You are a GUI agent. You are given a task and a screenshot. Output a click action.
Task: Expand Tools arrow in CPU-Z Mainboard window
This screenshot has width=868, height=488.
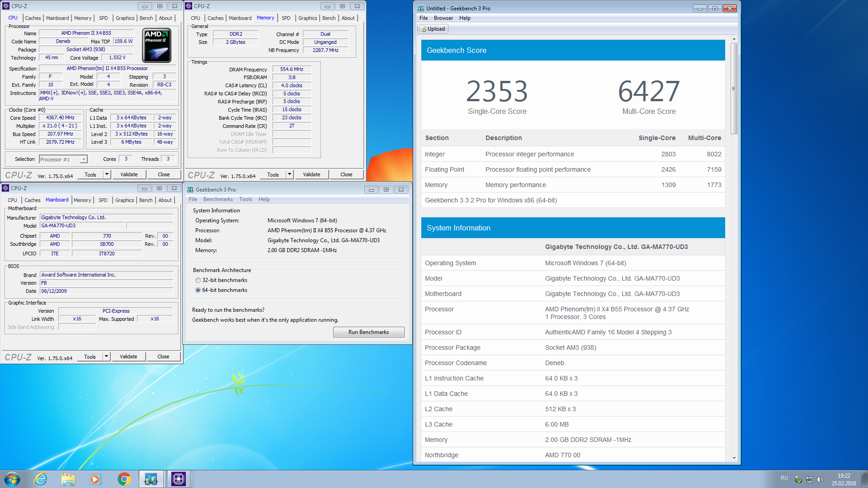point(107,357)
